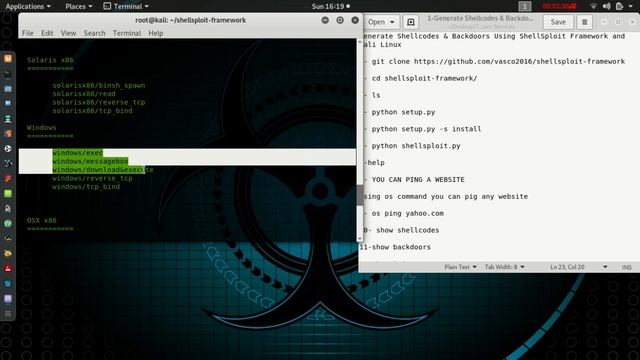
Task: Click the Save button in gedit
Action: (x=558, y=22)
